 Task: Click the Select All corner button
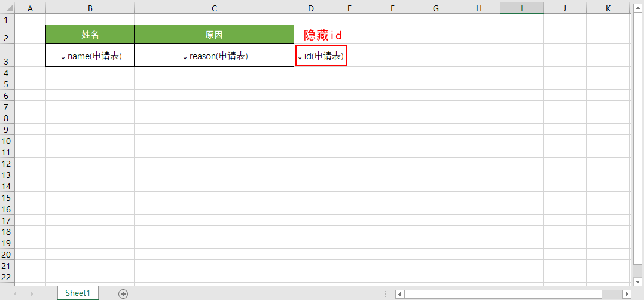coord(7,8)
